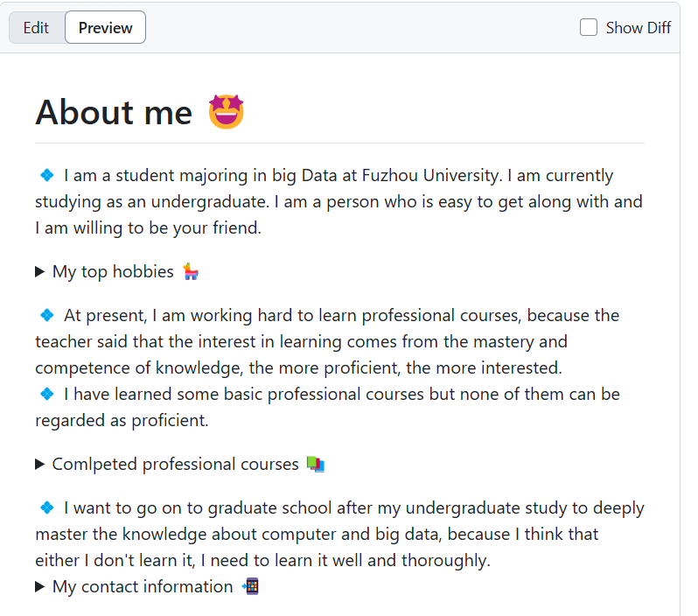This screenshot has width=698, height=616.
Task: Click the blue diamond before 'I have learned'
Action: coord(47,394)
